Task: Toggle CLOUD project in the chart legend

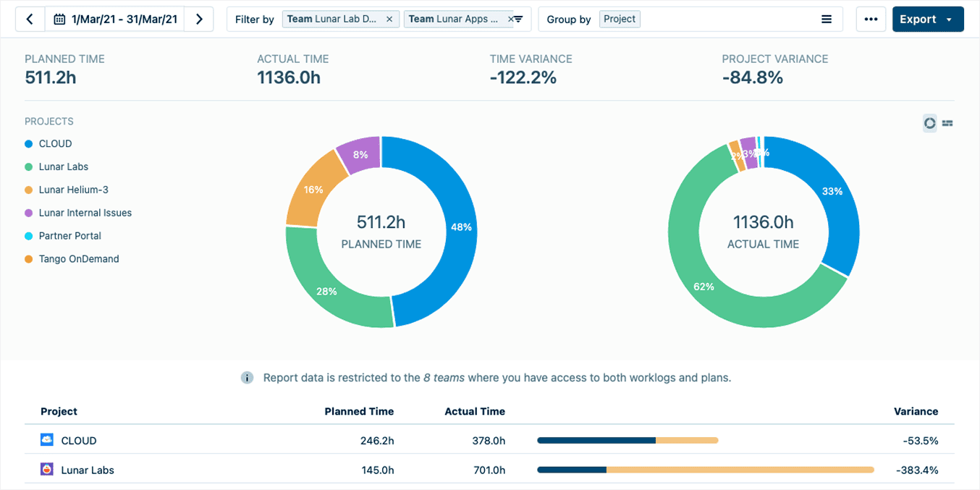Action: 55,144
